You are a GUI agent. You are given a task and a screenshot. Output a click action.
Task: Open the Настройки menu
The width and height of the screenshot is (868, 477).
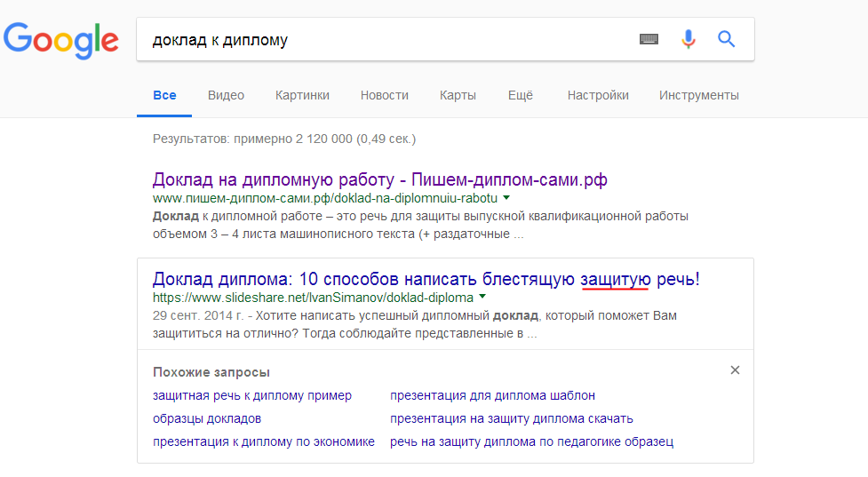[598, 96]
